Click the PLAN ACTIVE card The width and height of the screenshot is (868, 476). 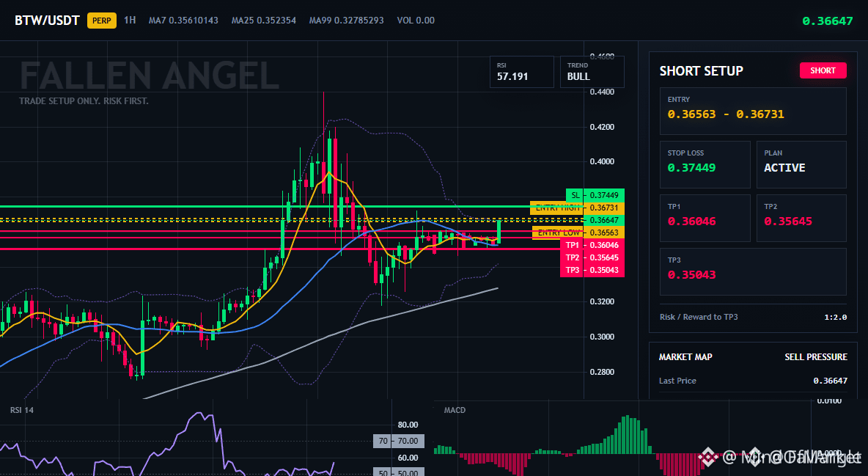(x=801, y=164)
